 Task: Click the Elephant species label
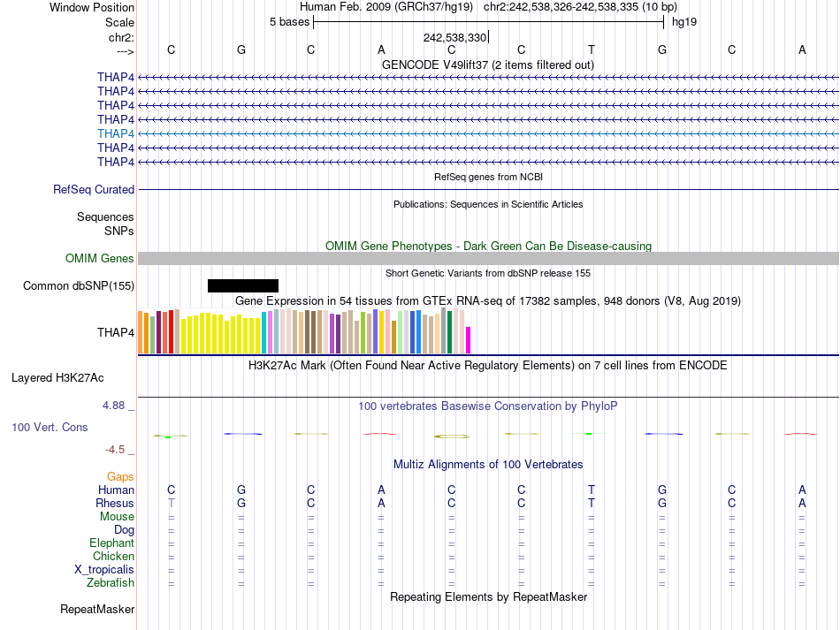pos(111,543)
